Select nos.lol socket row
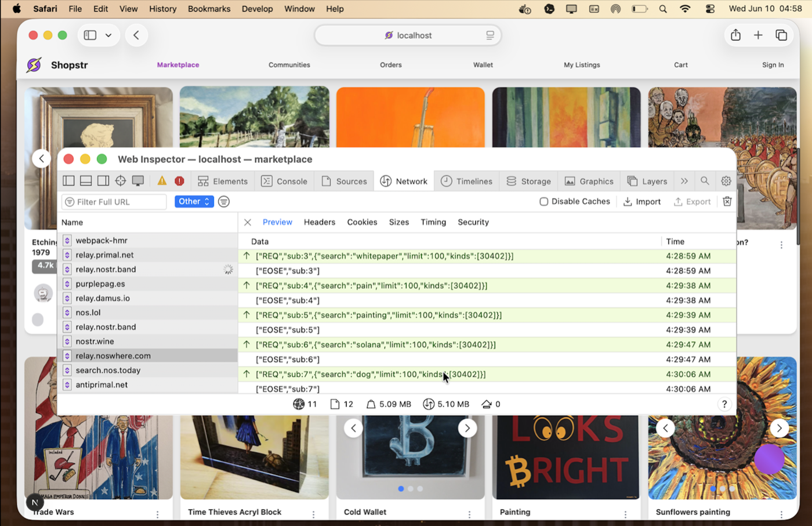 (147, 313)
